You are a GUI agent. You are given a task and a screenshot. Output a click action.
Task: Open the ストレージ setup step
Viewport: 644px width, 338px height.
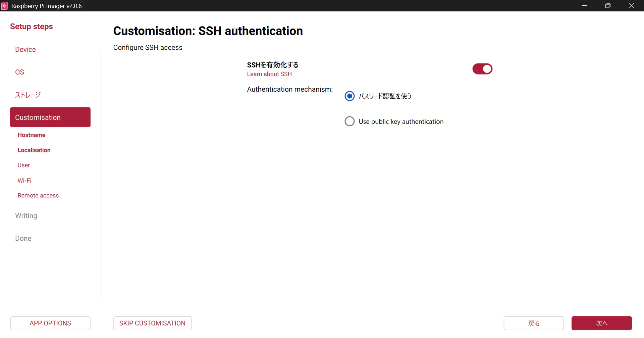point(28,95)
